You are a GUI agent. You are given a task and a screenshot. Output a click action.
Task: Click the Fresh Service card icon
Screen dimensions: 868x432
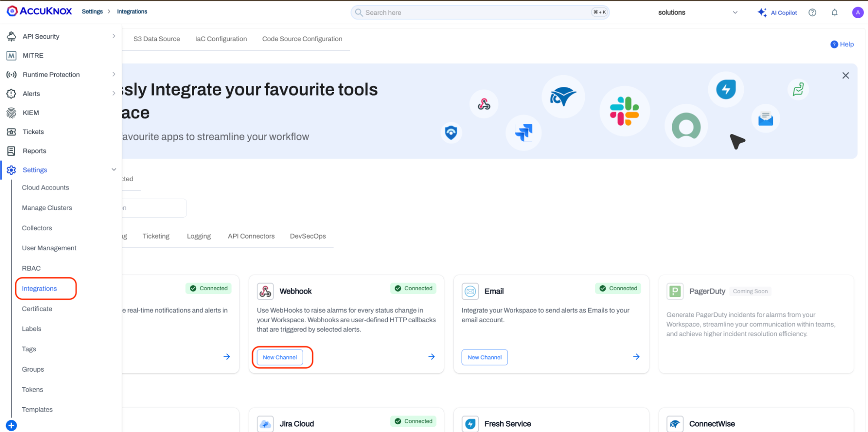(x=470, y=424)
